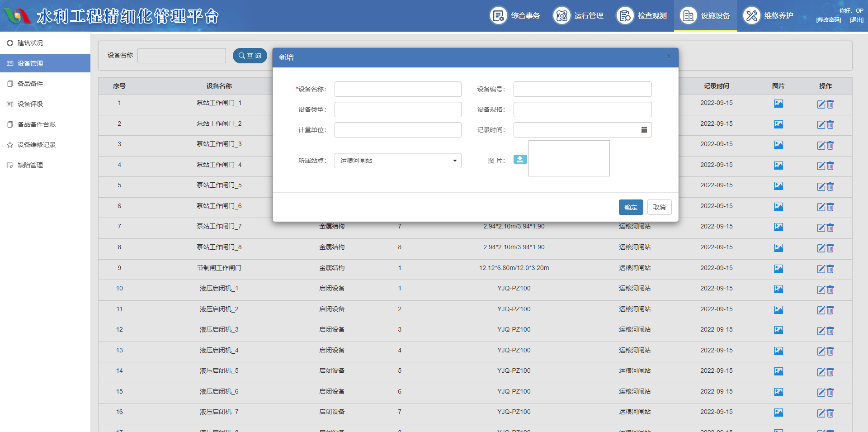Switch to 运行管理 navigation tab

point(578,16)
